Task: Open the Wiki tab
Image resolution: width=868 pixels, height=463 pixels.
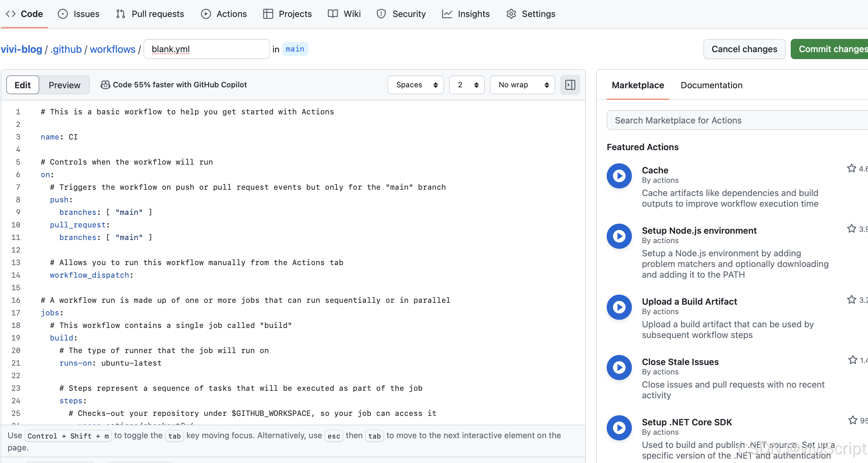Action: [x=344, y=14]
